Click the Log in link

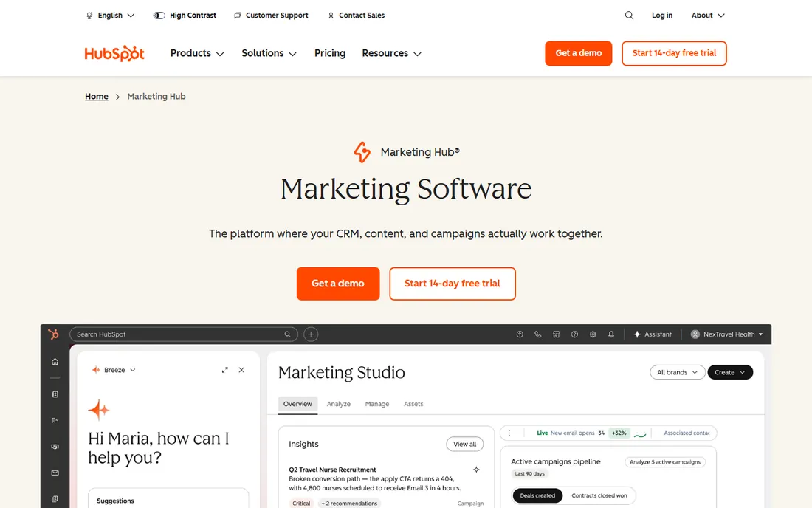click(x=662, y=16)
